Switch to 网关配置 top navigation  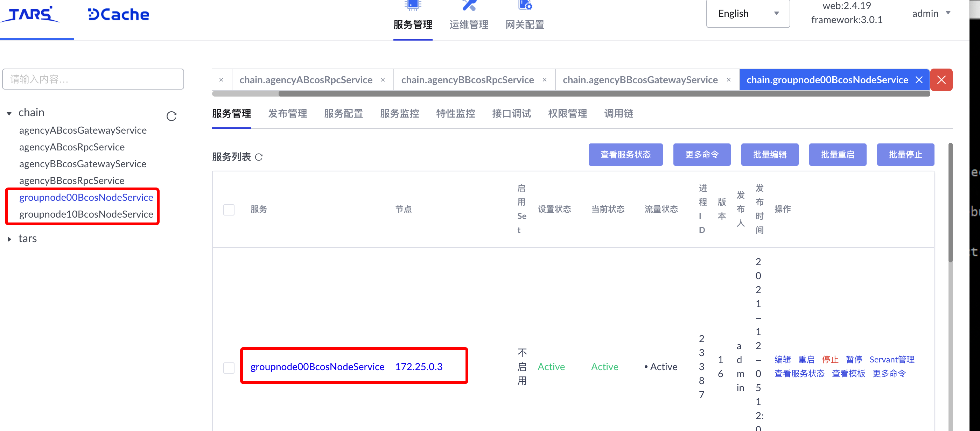pyautogui.click(x=525, y=25)
